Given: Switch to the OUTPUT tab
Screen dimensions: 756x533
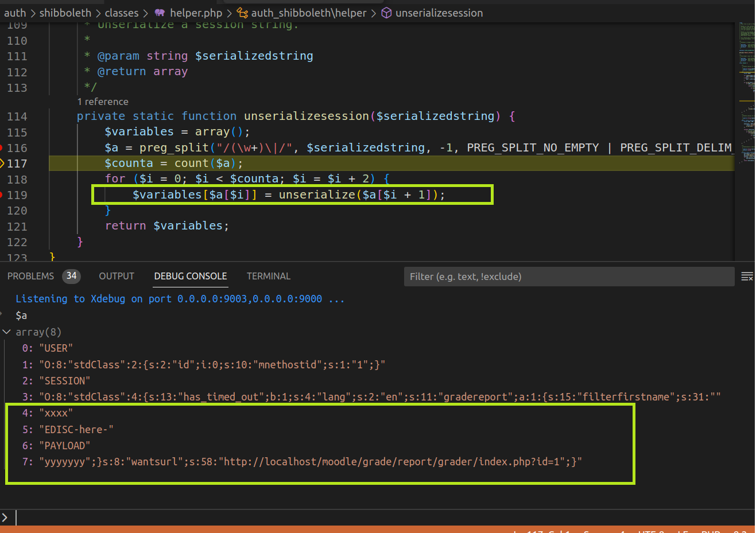Looking at the screenshot, I should click(117, 276).
